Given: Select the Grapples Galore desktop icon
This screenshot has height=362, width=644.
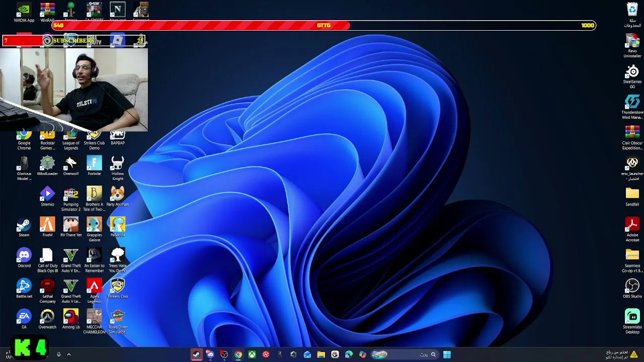Looking at the screenshot, I should tap(94, 230).
